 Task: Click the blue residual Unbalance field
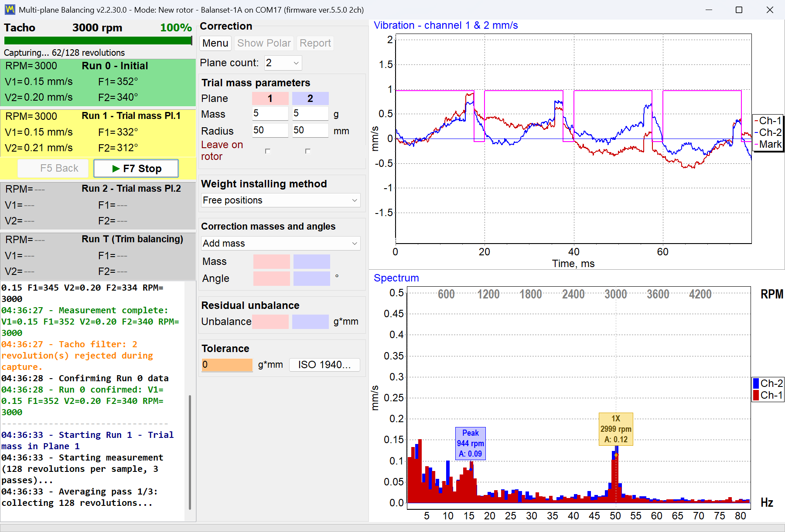(x=310, y=322)
